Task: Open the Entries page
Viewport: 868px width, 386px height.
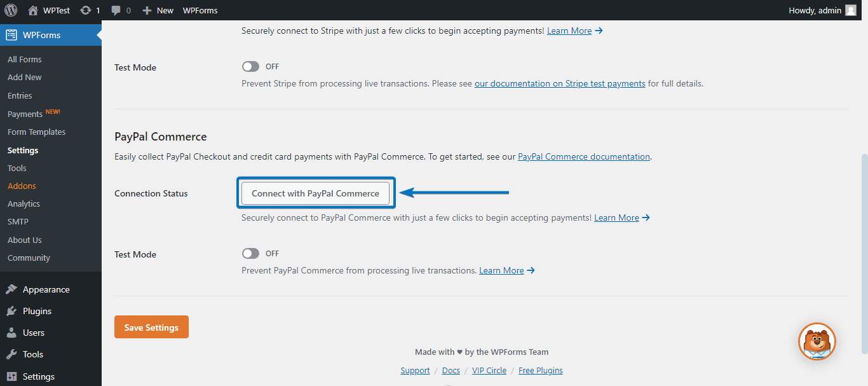Action: click(x=20, y=95)
